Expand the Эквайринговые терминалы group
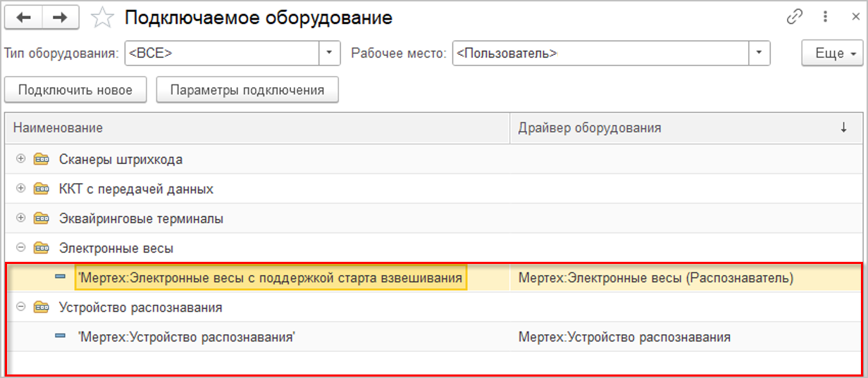868x378 pixels. [x=20, y=218]
